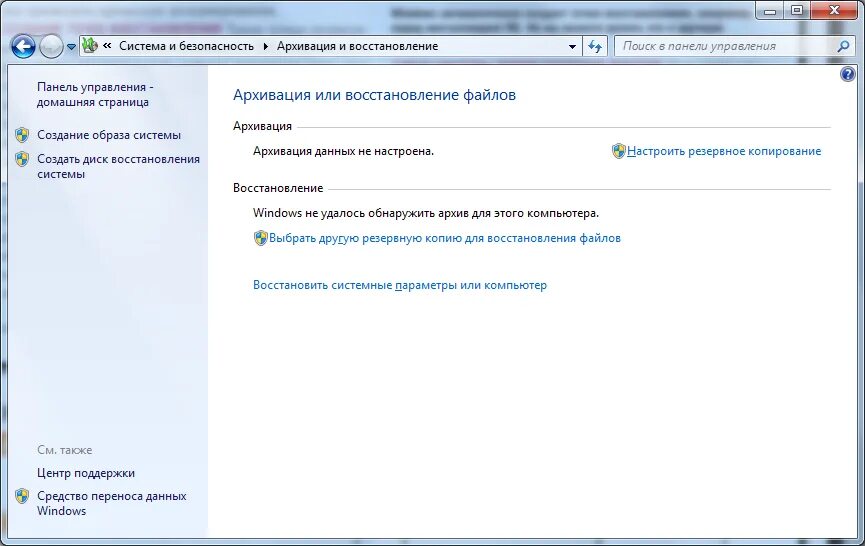Screen dimensions: 865x546
Task: Close the window with the red X
Action: 834,10
